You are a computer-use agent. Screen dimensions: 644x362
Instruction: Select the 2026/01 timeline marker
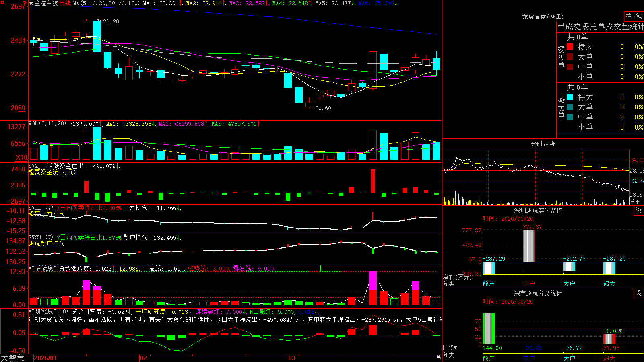click(45, 358)
